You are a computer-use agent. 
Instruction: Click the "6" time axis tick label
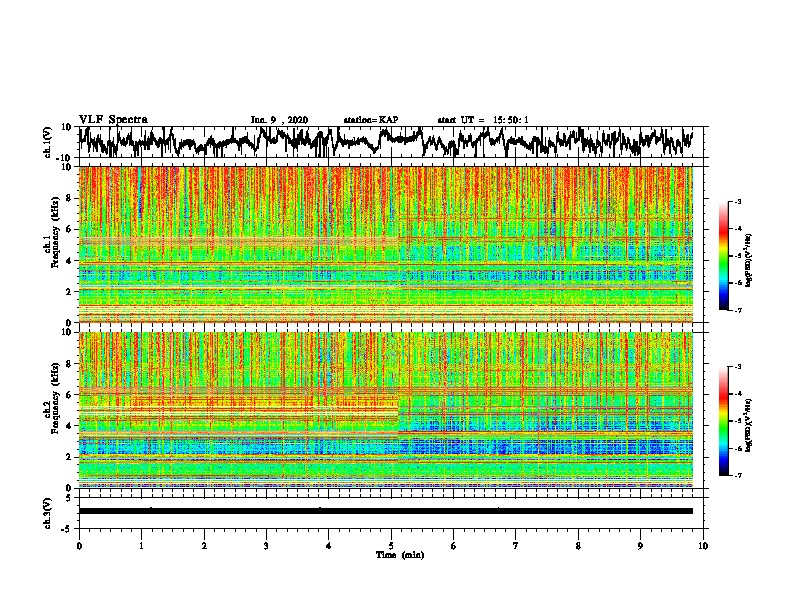(454, 546)
